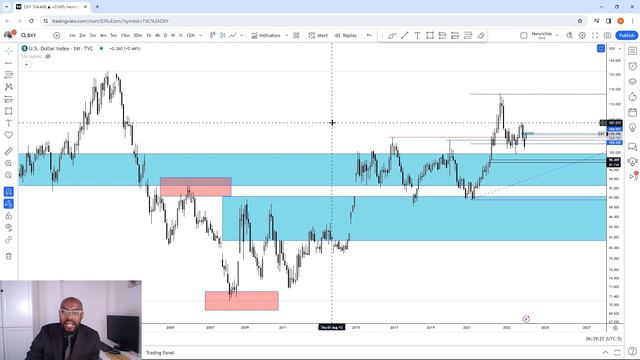The image size is (640, 360).
Task: Open the Indicators dialog
Action: coord(266,36)
